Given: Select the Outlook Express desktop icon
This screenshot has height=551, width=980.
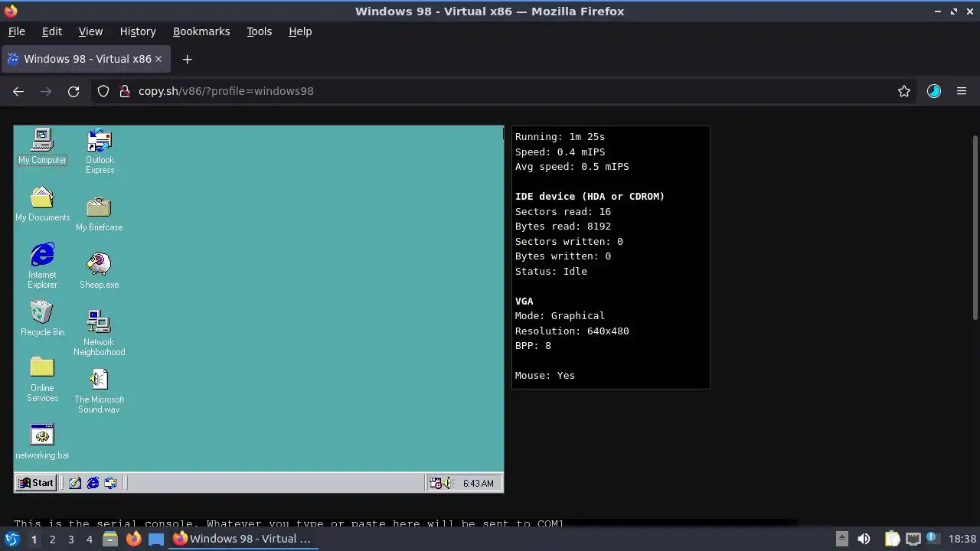Looking at the screenshot, I should pos(100,151).
